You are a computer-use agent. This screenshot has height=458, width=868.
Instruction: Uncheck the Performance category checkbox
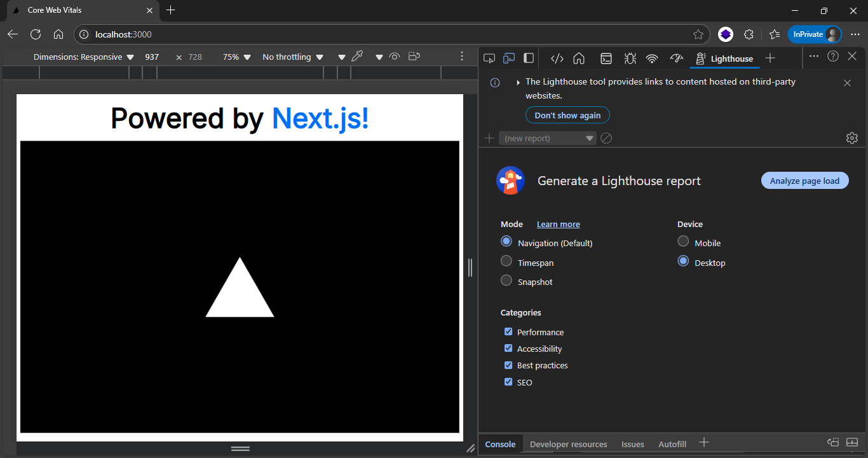click(508, 331)
